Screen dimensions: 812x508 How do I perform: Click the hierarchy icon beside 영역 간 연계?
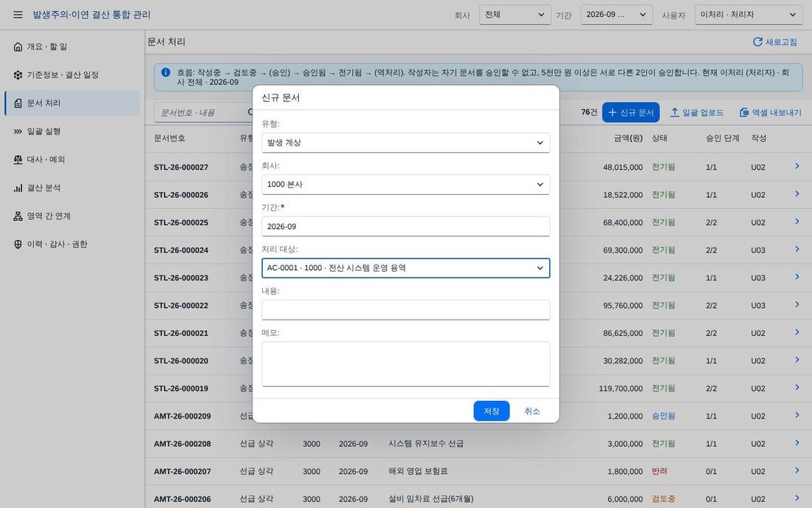coord(18,216)
